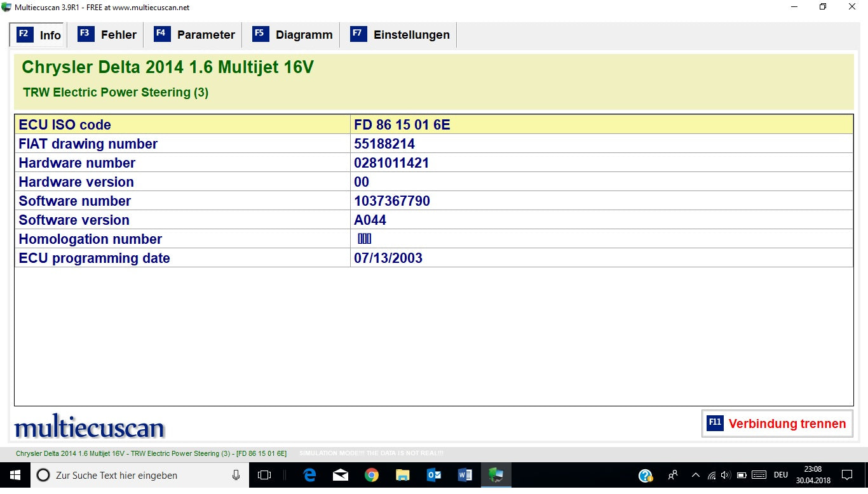Switch to the Parameter tab
The image size is (868, 494).
[x=194, y=35]
